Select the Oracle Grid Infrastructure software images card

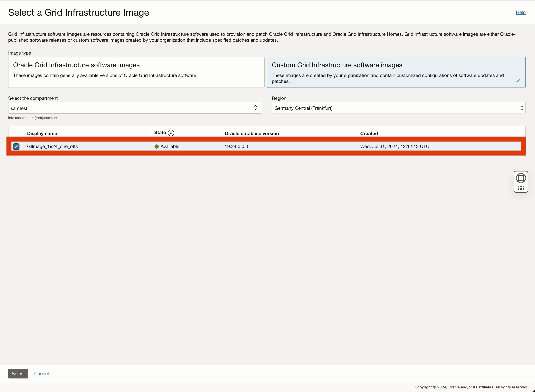coord(136,72)
